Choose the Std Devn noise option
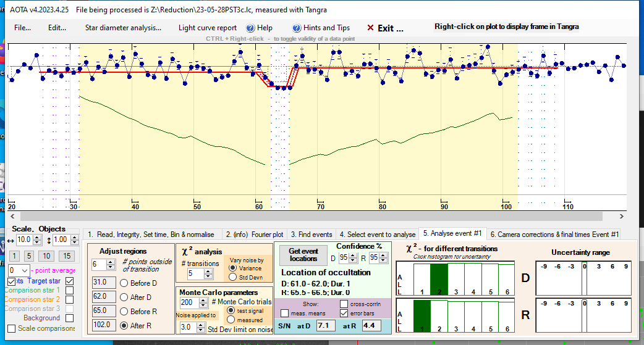This screenshot has width=644, height=345. [x=232, y=277]
